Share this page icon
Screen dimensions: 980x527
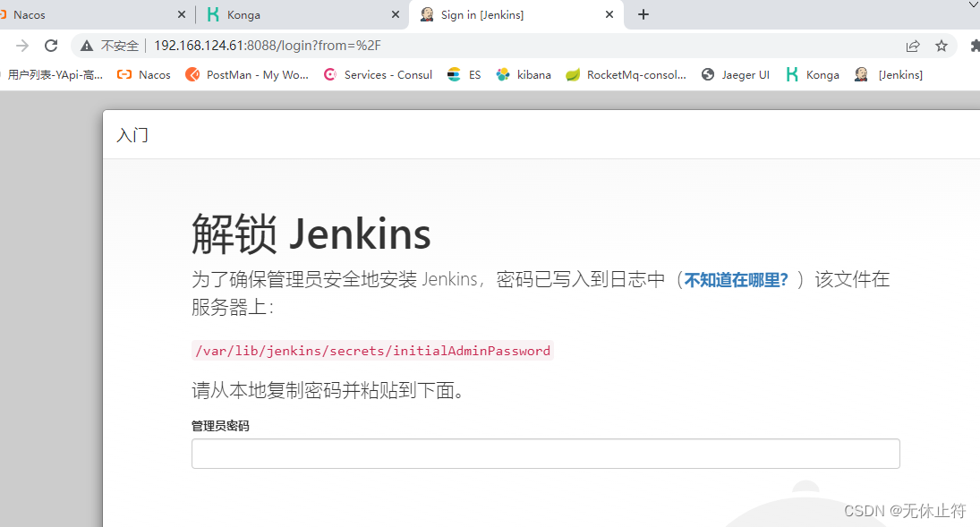tap(913, 46)
